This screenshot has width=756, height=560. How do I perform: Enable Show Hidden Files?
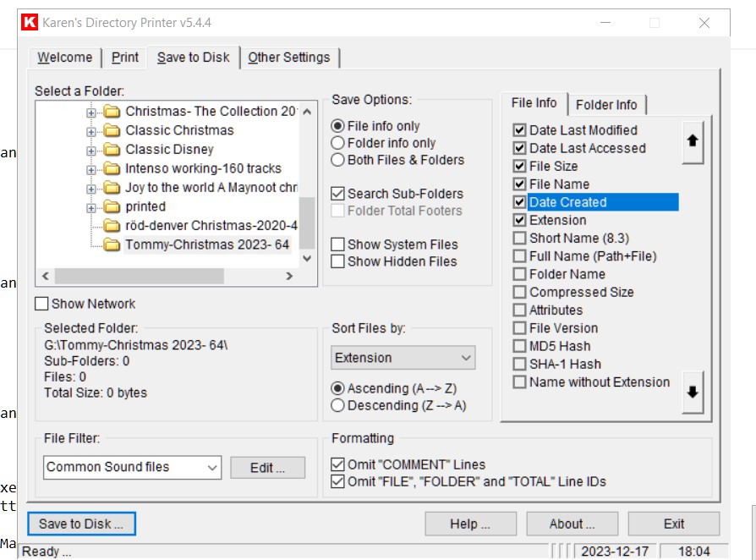point(394,261)
